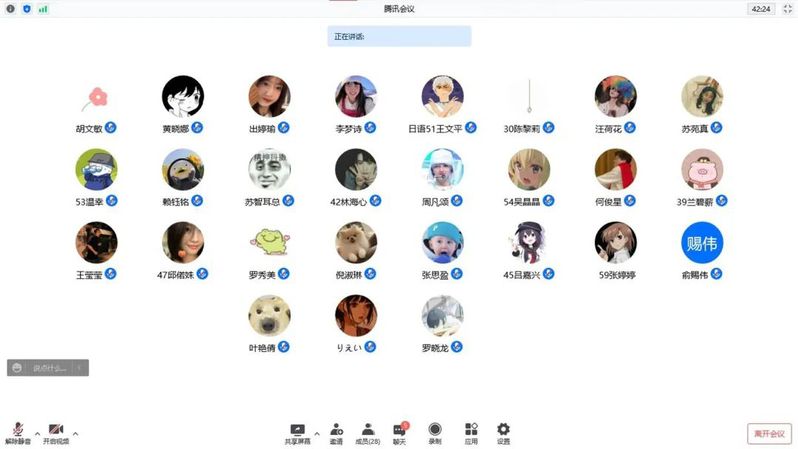Viewport: 798px width, 449px height.
Task: Open the meeting info icon in title bar
Action: pos(10,9)
